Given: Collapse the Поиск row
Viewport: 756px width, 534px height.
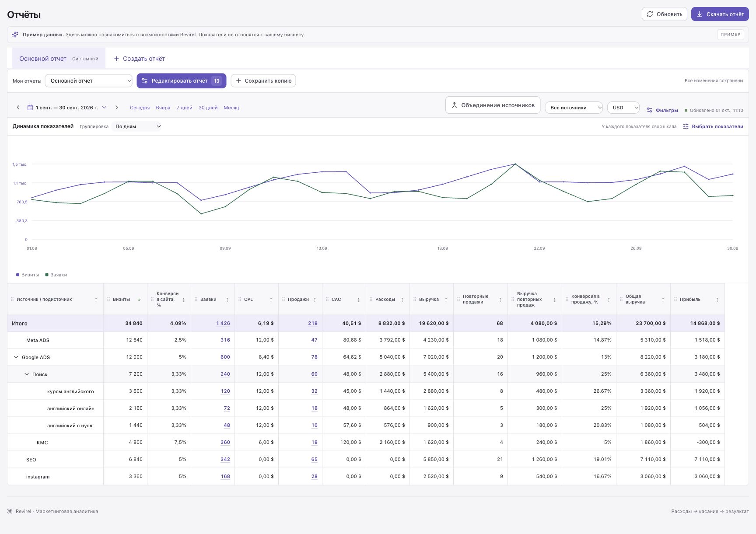Looking at the screenshot, I should [x=27, y=374].
